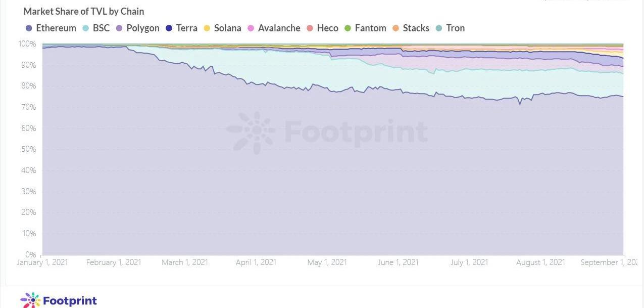The image size is (644, 308).
Task: Click the January 1, 2021 date label
Action: tap(42, 262)
